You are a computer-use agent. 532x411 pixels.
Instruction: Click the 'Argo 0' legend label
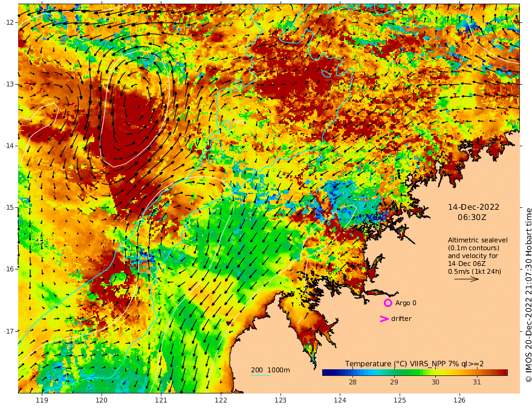[406, 303]
